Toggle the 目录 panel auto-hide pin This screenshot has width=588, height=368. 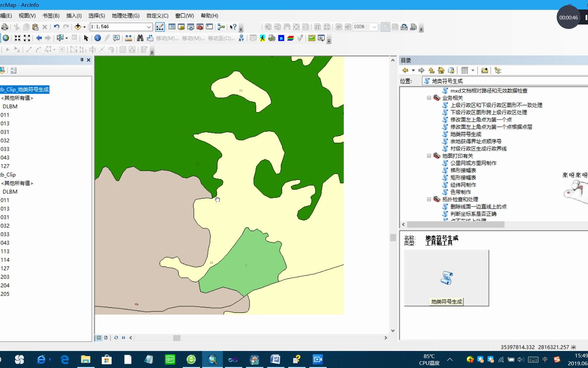[x=82, y=60]
